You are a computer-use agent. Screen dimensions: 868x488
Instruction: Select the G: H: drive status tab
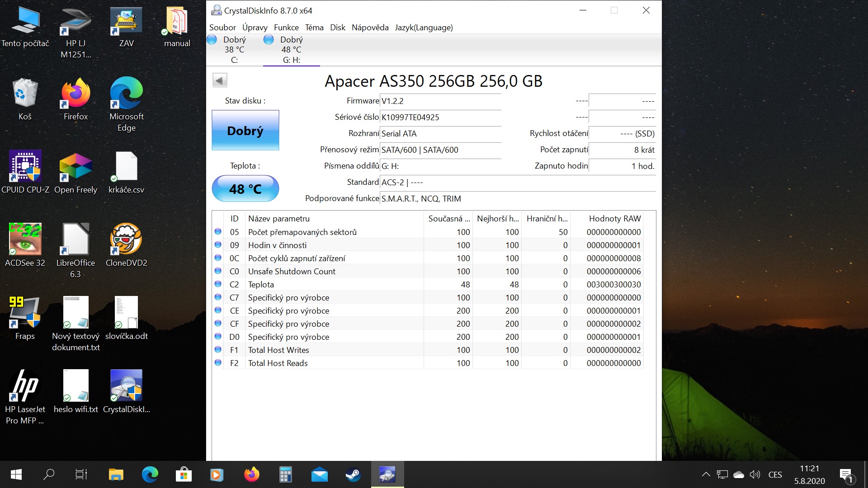click(x=291, y=50)
